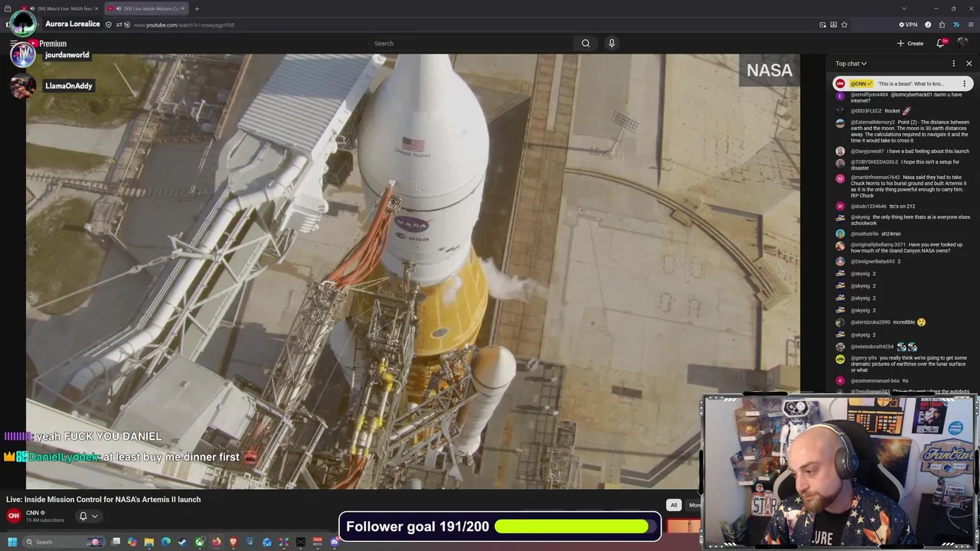The width and height of the screenshot is (980, 551).
Task: Click the screenshot icon in address bar
Action: click(x=834, y=24)
